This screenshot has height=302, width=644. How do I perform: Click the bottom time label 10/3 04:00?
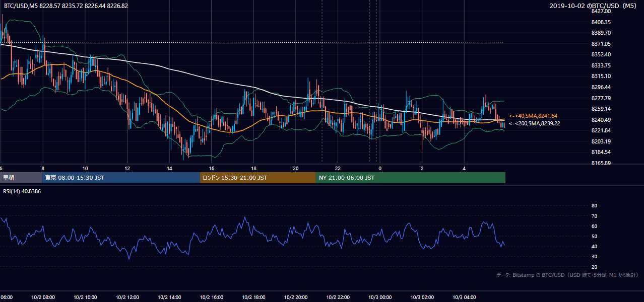click(464, 297)
